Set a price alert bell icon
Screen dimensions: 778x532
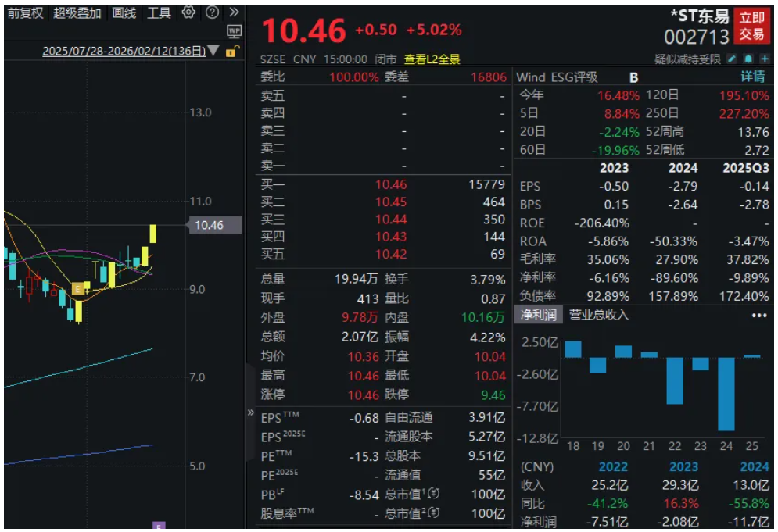point(748,59)
